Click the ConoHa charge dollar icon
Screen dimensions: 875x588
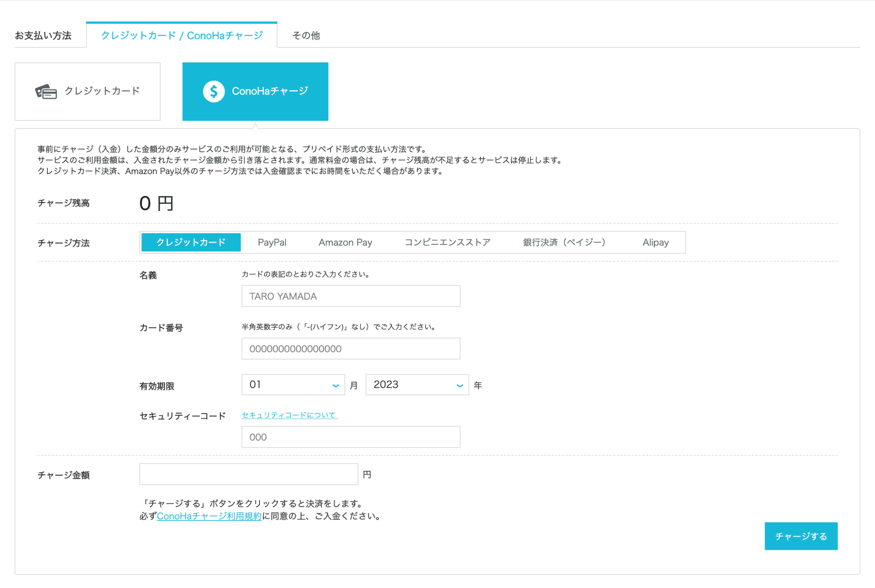[213, 92]
